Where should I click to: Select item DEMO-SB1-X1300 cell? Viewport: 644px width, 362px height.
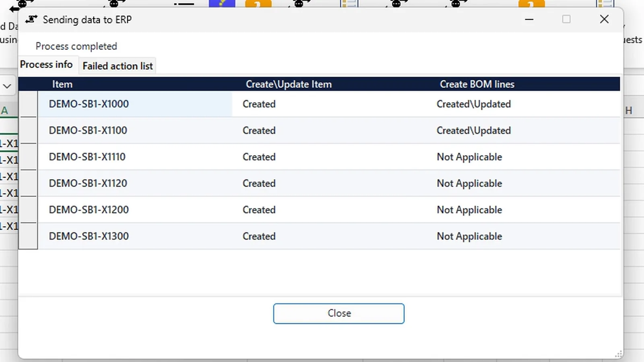point(135,236)
